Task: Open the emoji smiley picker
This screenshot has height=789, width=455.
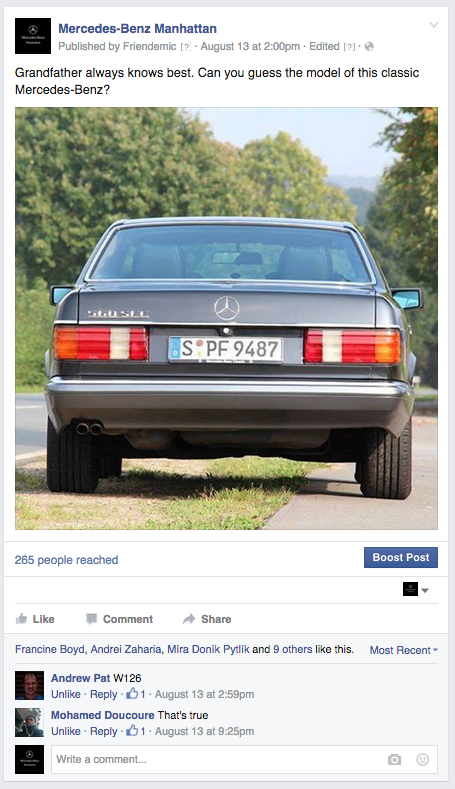Action: click(423, 759)
